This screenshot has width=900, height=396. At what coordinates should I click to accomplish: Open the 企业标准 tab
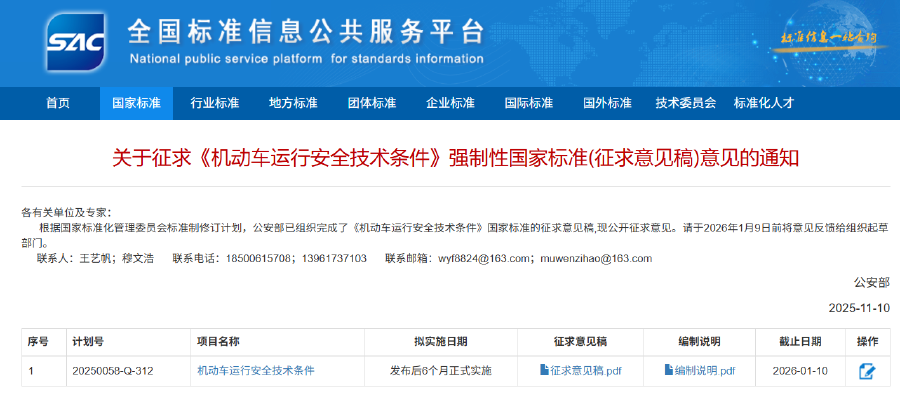[451, 103]
